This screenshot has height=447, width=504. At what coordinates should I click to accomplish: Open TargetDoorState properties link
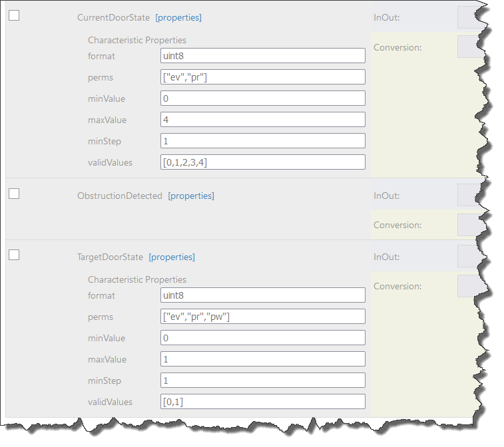click(x=172, y=257)
